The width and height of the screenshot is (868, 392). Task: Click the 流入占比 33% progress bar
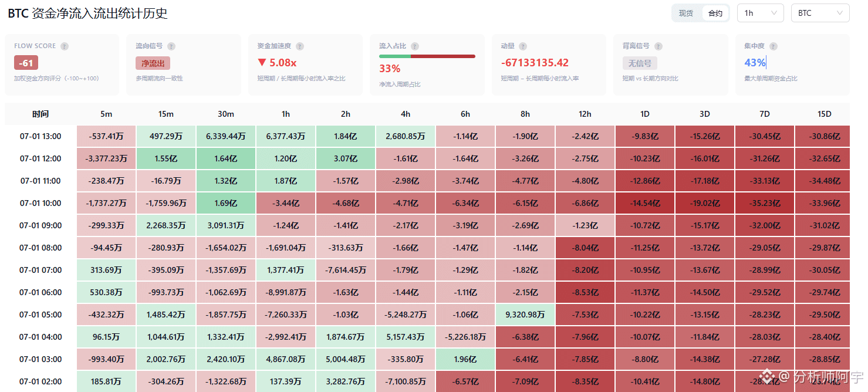click(427, 56)
